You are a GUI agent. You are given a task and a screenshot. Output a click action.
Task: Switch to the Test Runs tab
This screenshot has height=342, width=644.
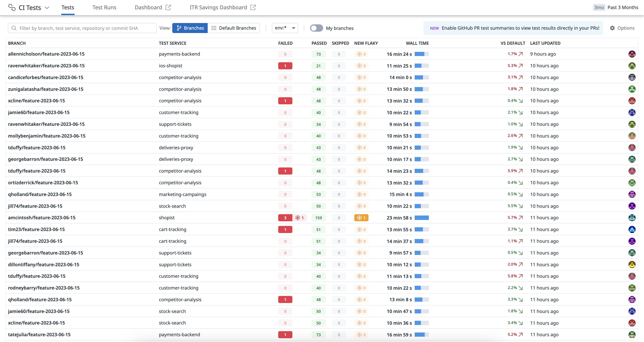coord(104,7)
